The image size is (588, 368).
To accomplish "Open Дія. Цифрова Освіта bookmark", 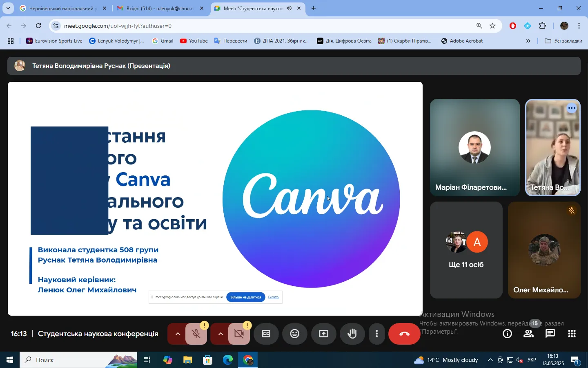I will point(344,41).
